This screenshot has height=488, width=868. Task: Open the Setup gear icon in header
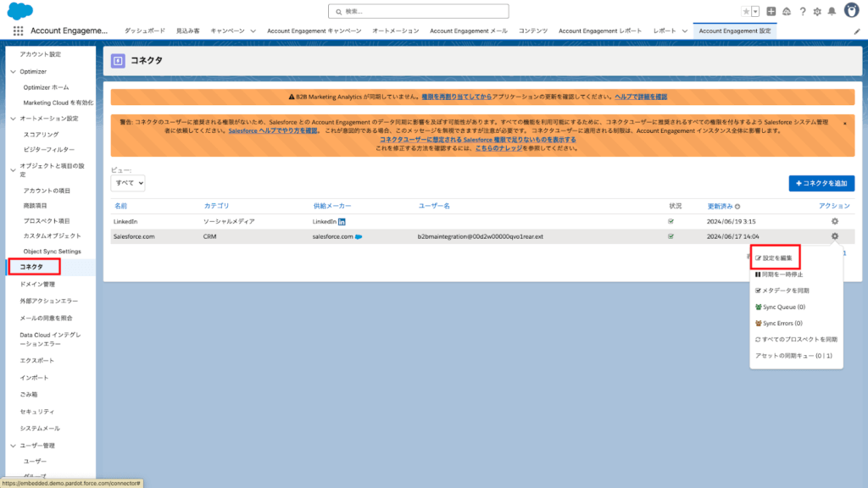[x=815, y=12]
